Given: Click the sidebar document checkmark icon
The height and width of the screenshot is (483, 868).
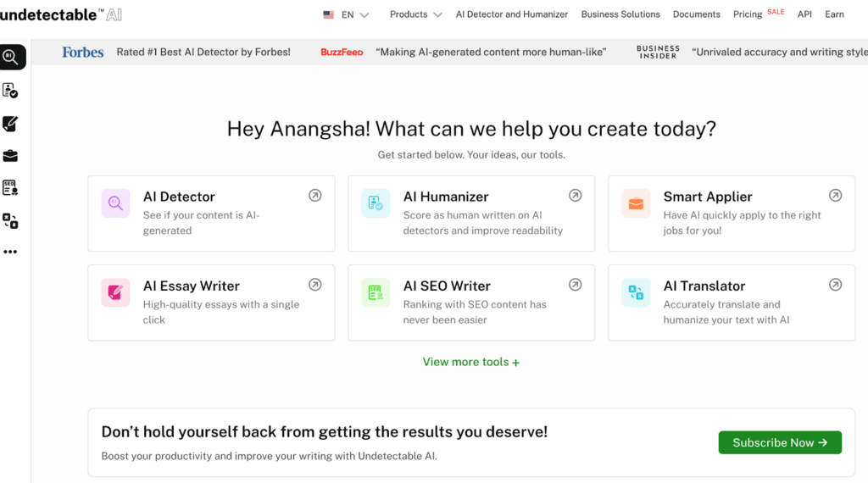Looking at the screenshot, I should pyautogui.click(x=10, y=91).
